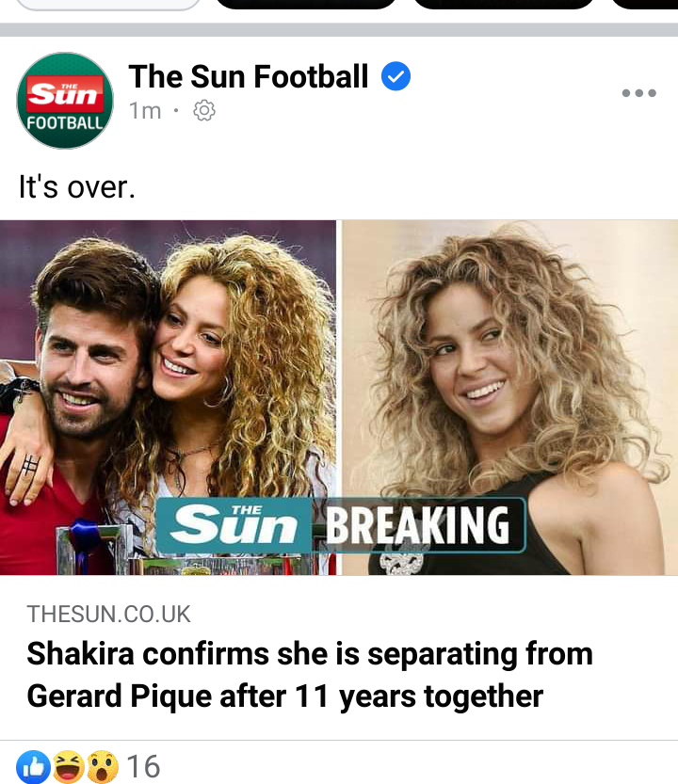Screen dimensions: 678x784
Task: Click the 1m post timestamp
Action: pos(145,110)
